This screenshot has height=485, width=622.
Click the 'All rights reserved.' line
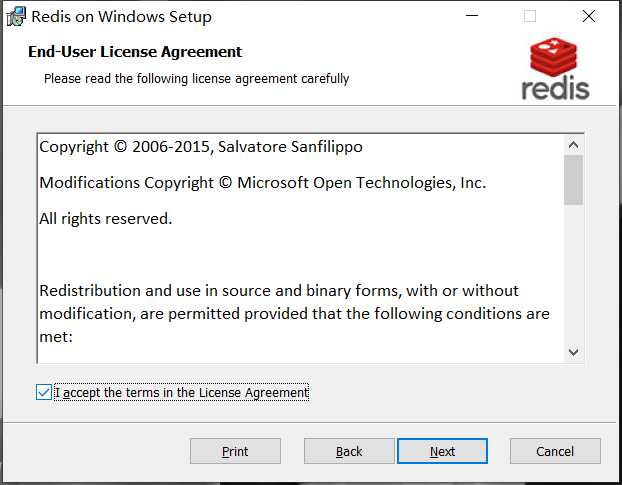tap(106, 219)
